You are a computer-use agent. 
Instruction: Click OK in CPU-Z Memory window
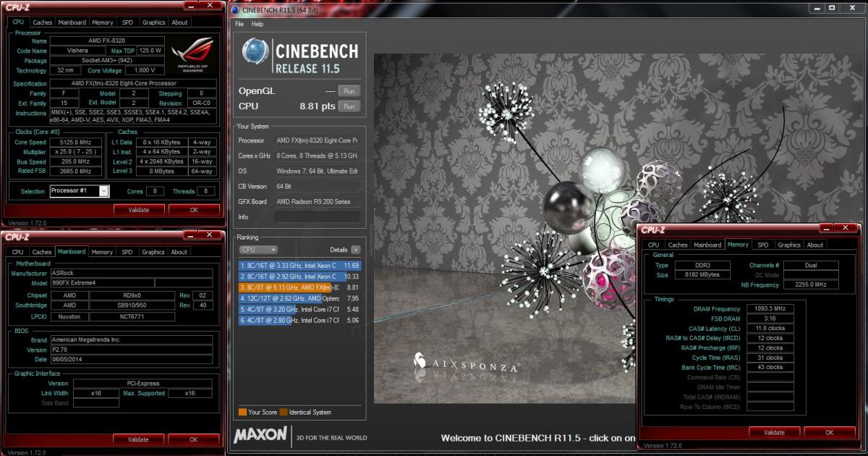pos(830,432)
